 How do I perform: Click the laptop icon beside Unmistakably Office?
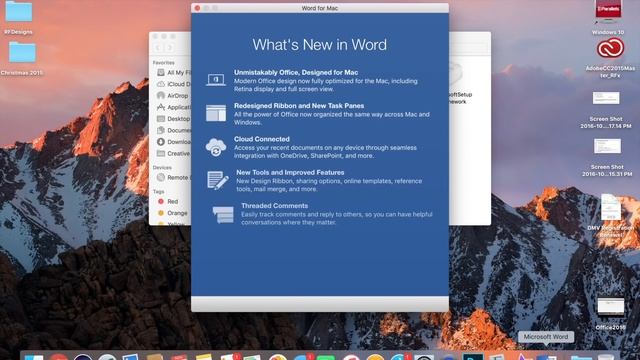click(x=216, y=79)
